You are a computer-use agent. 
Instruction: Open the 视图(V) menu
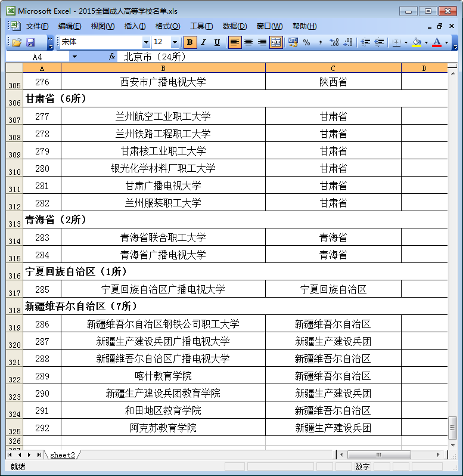102,26
